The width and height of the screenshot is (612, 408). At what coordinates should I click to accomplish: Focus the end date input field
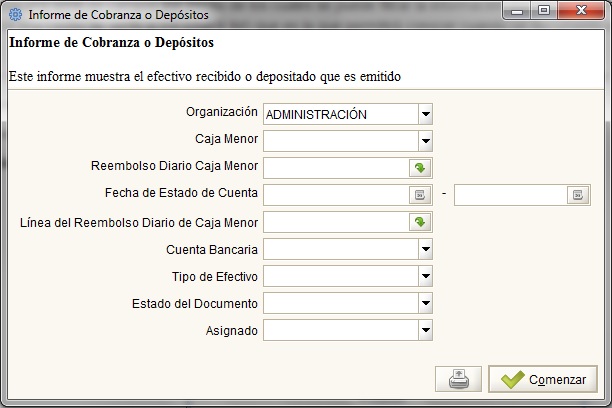[511, 195]
